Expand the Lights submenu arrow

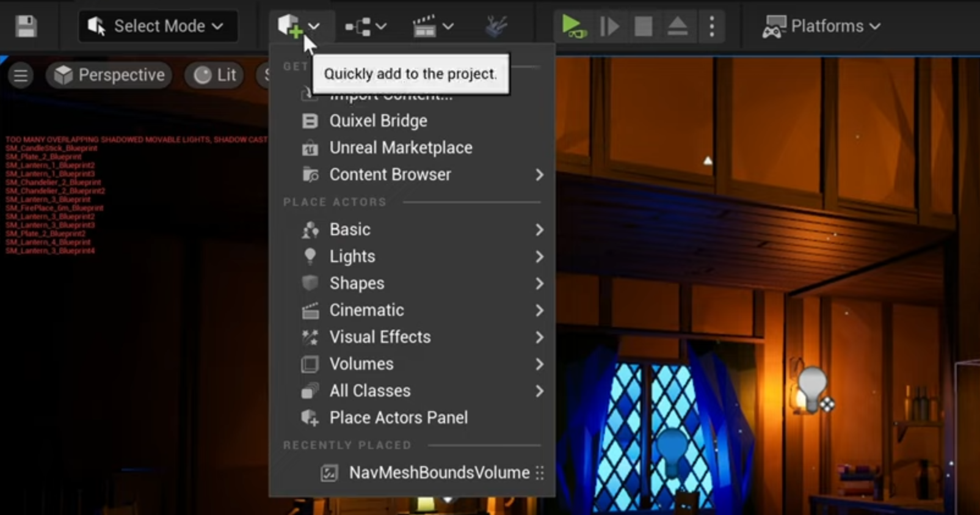click(539, 257)
